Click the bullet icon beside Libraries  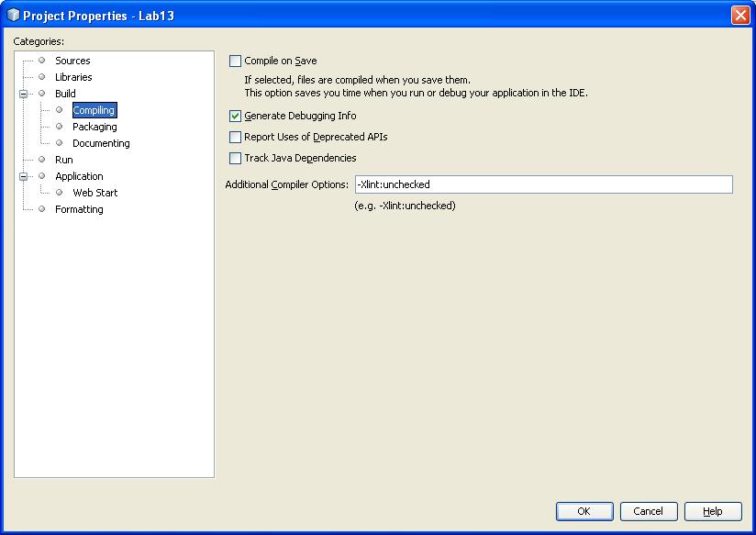pos(42,77)
